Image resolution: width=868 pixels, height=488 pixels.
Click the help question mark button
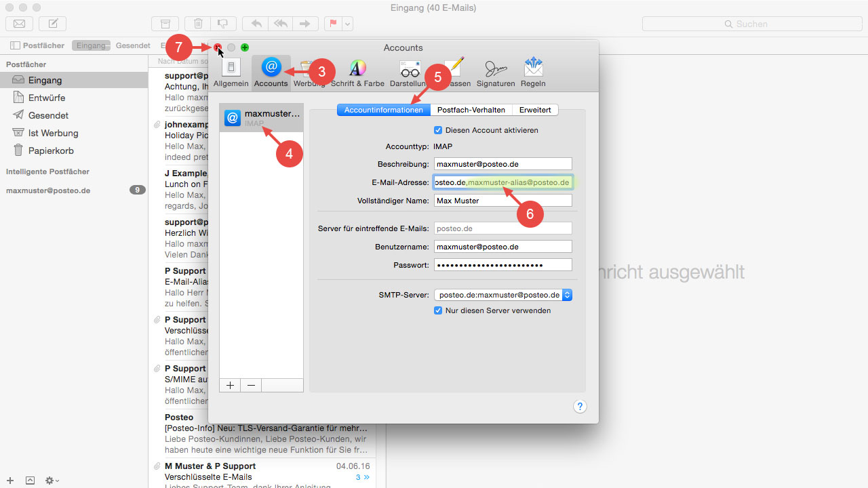[580, 407]
